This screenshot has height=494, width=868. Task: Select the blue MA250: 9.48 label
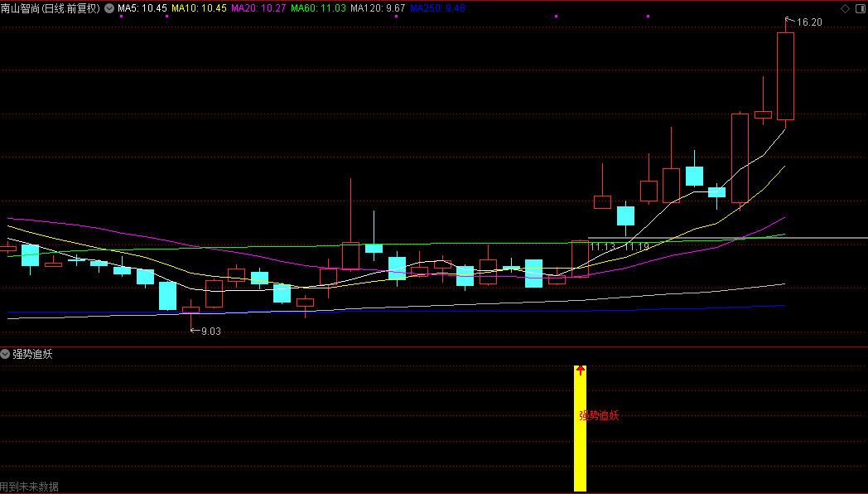pyautogui.click(x=437, y=8)
